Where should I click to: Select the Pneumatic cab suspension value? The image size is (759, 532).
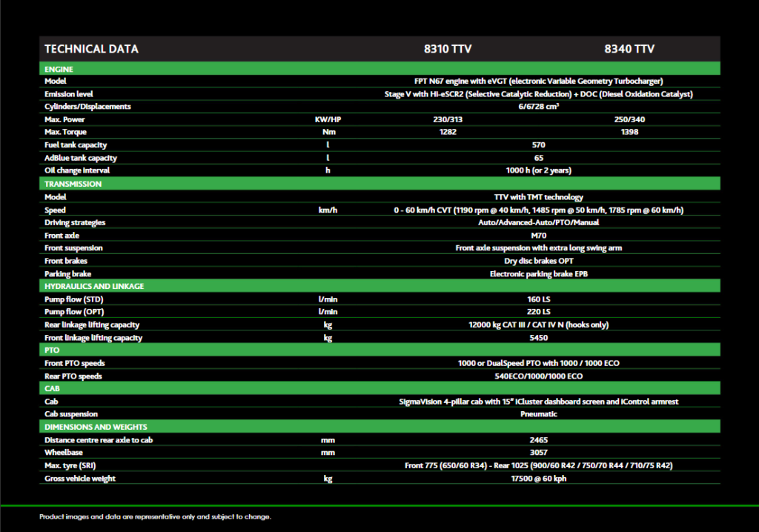tap(539, 414)
